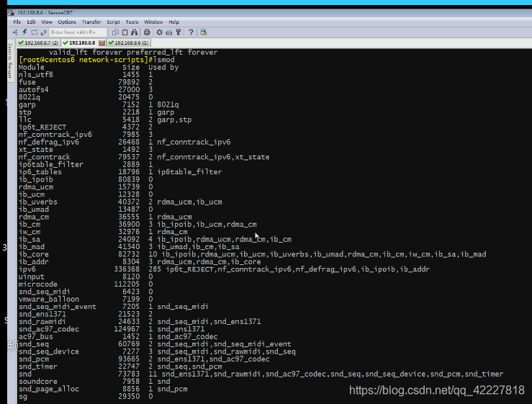Open the View menu

(47, 22)
